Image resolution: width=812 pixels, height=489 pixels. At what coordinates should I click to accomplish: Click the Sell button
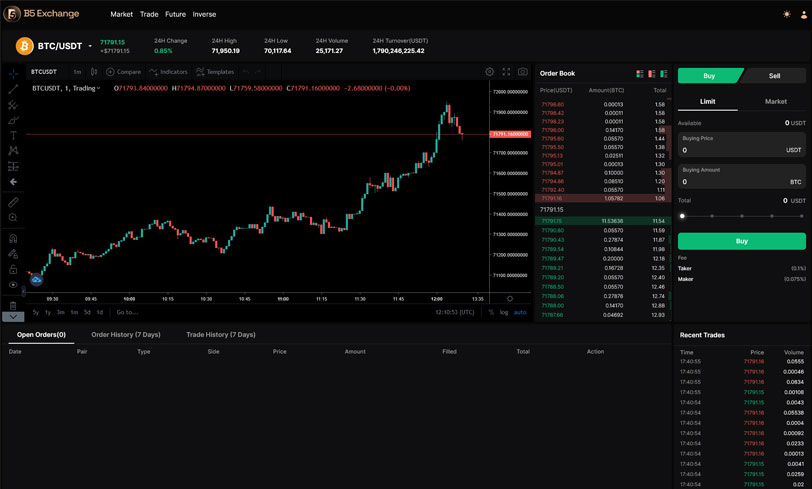(774, 75)
